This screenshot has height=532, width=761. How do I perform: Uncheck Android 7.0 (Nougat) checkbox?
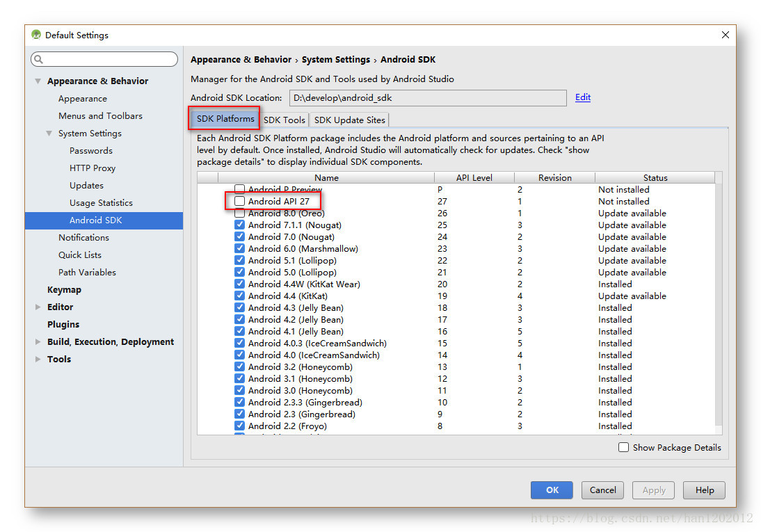tap(239, 236)
